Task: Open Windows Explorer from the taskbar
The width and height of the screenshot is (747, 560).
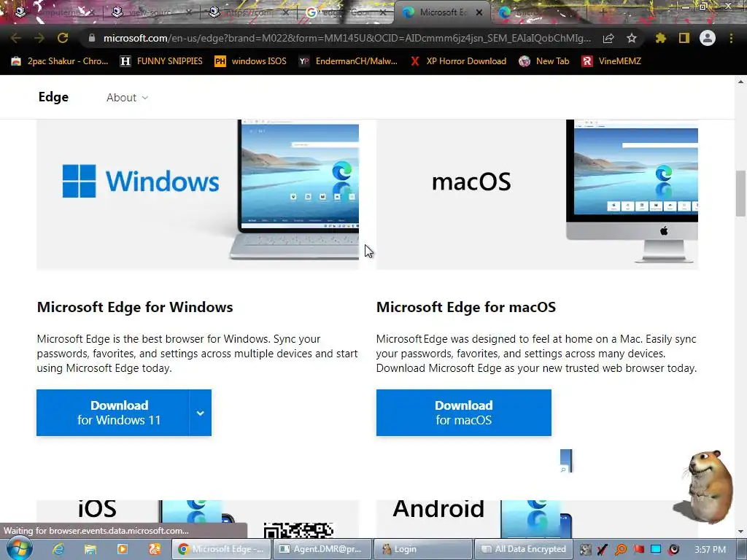Action: [90, 549]
